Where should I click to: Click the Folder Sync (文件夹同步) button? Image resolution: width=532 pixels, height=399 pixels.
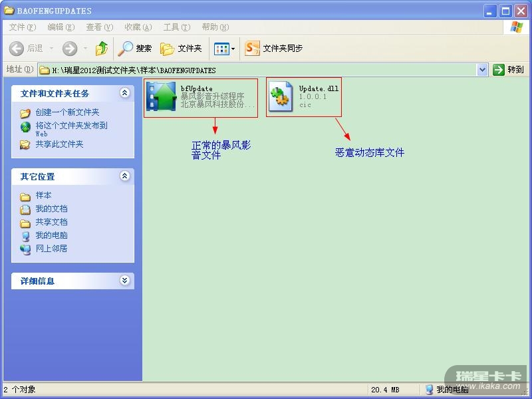pos(274,49)
